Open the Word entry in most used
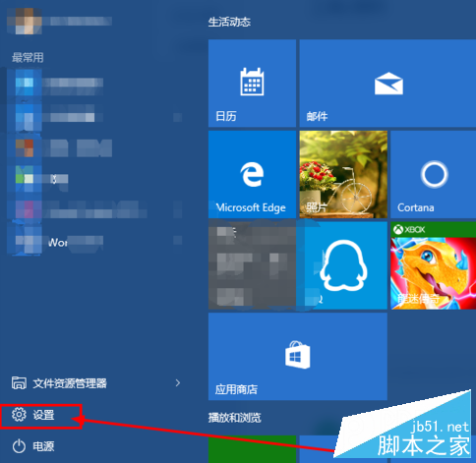The image size is (476, 463). pos(95,242)
